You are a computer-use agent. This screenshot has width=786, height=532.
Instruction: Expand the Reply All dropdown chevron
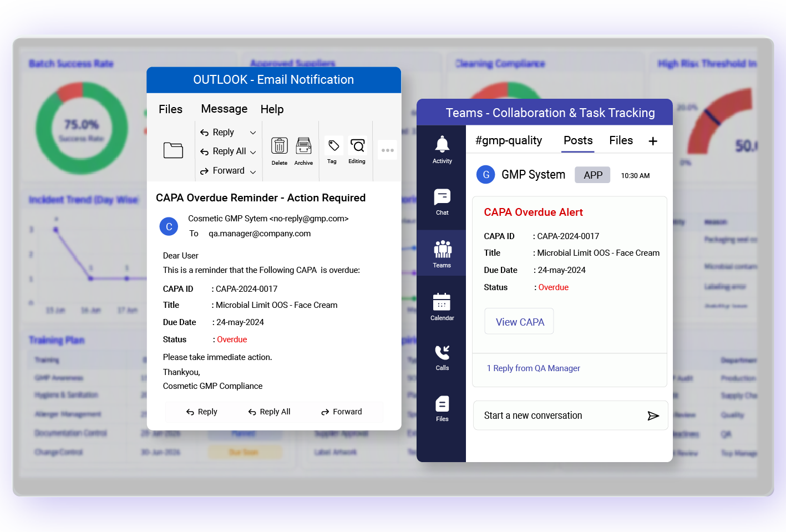tap(253, 152)
